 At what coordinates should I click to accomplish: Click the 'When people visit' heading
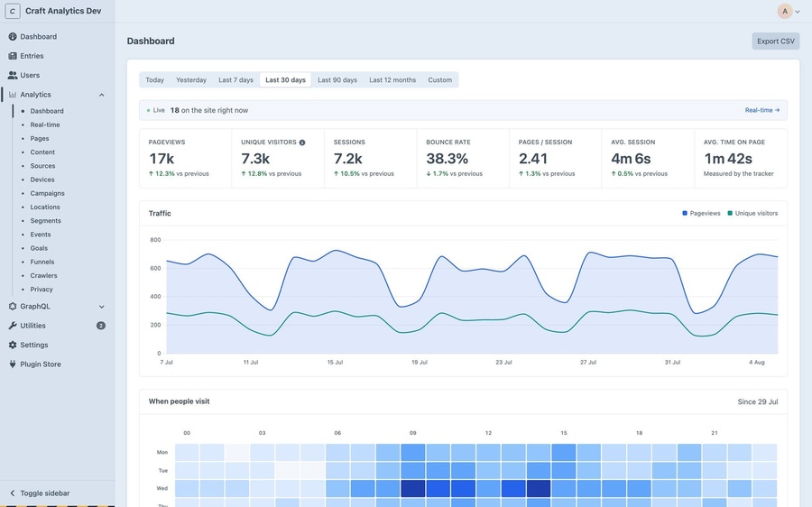180,401
